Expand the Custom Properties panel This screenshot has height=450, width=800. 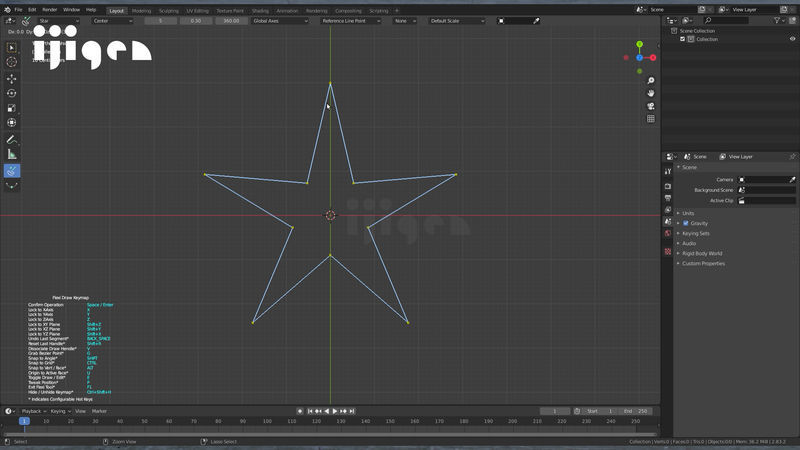[x=703, y=264]
